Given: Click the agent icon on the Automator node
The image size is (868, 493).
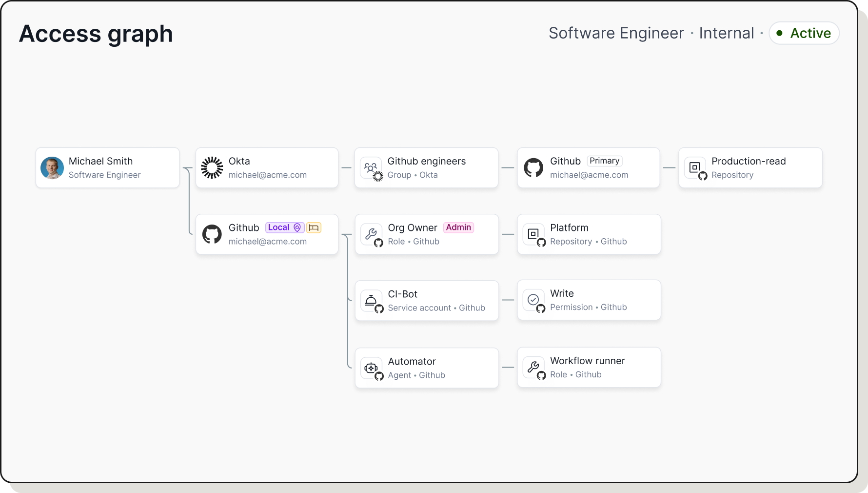Looking at the screenshot, I should tap(371, 368).
